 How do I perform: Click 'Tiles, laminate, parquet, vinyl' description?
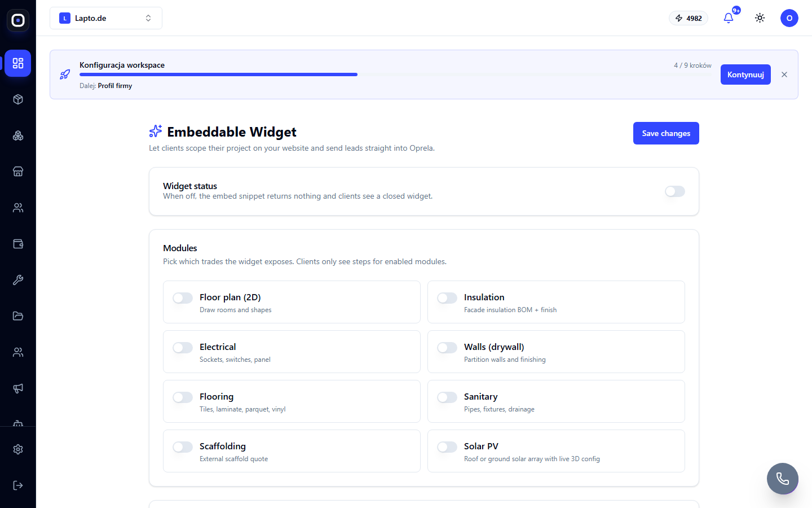(242, 409)
